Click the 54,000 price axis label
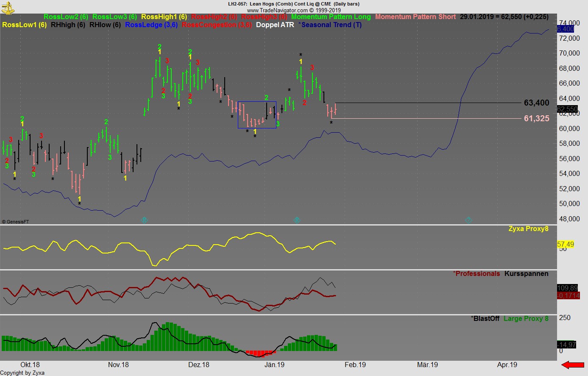 pos(569,174)
